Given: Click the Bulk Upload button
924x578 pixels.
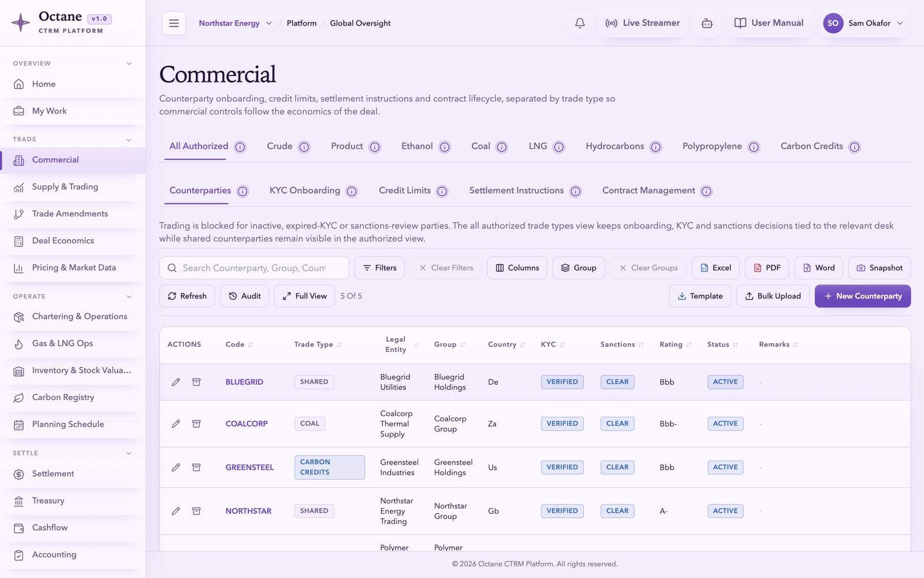Looking at the screenshot, I should [x=773, y=296].
